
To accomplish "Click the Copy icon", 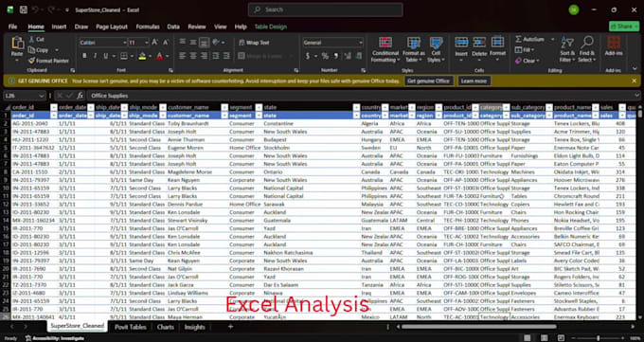I will pyautogui.click(x=31, y=50).
